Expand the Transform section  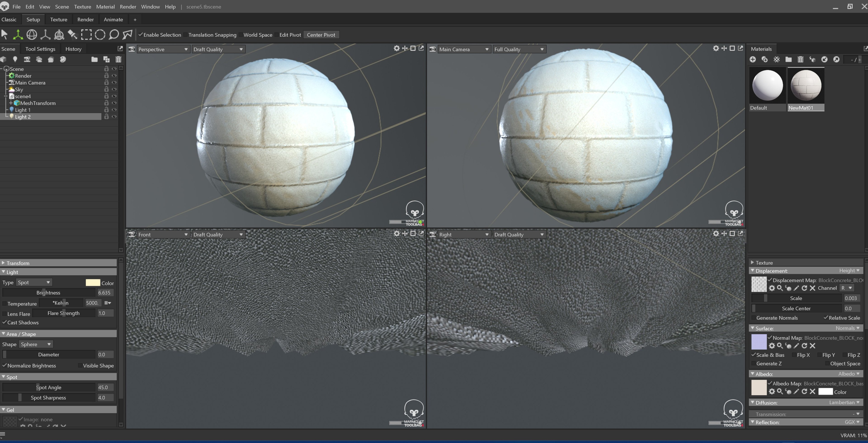(x=18, y=263)
